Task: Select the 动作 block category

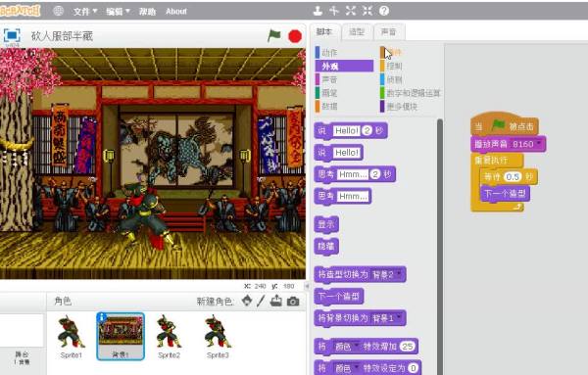Action: [344, 53]
